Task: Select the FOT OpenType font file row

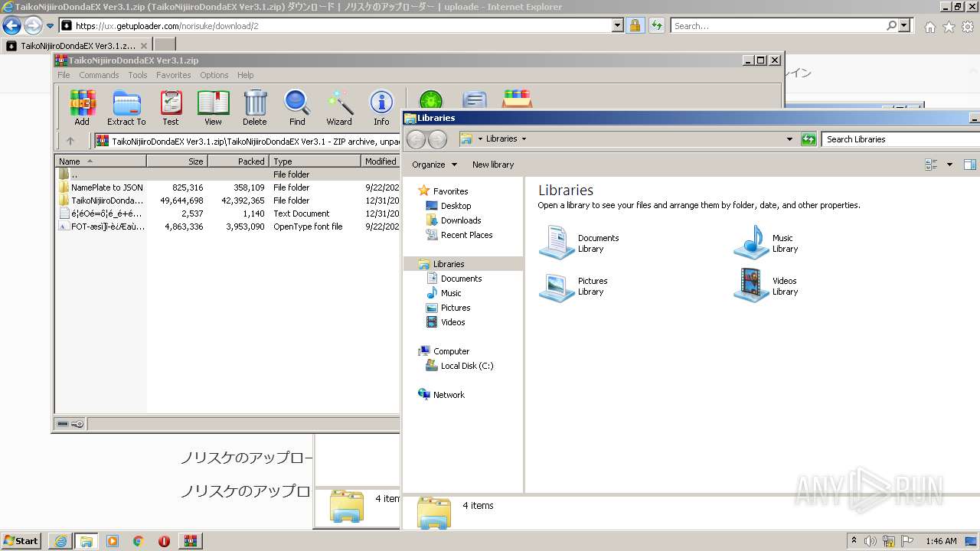Action: point(227,227)
